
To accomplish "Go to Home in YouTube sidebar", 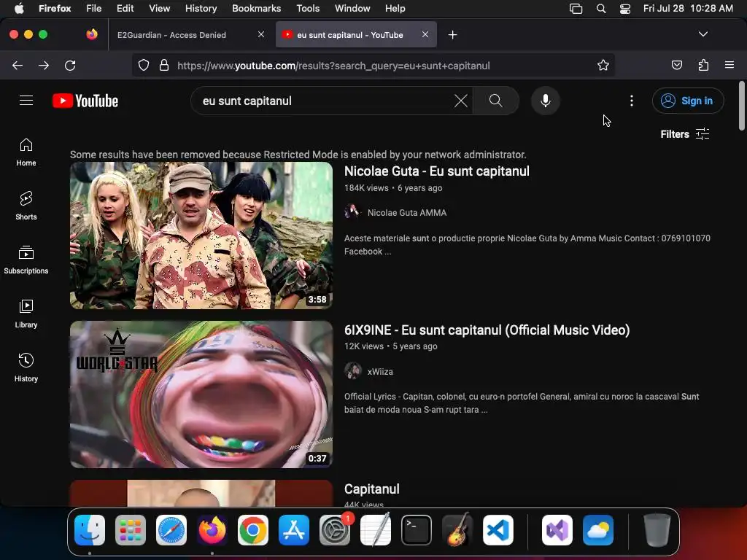I will tap(26, 152).
